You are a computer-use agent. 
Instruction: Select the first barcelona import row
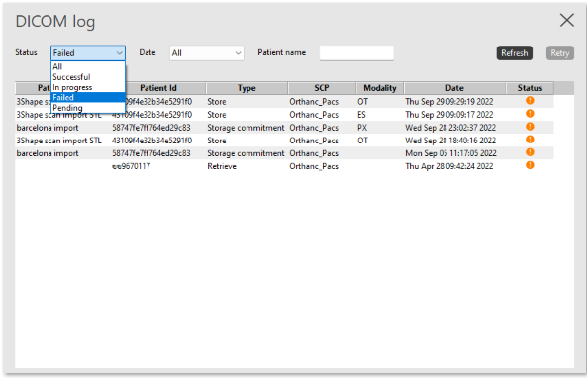[x=284, y=128]
